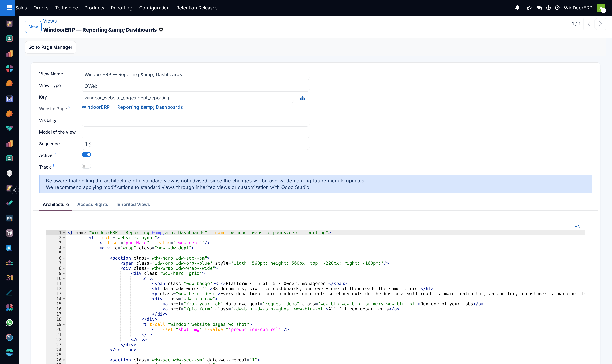Open the Visibility dropdown field

(x=195, y=121)
